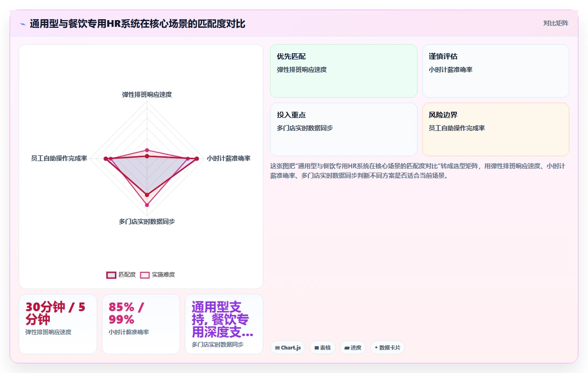This screenshot has width=588, height=373.
Task: Click the icon in 数据卡片 tag
Action: tap(376, 348)
